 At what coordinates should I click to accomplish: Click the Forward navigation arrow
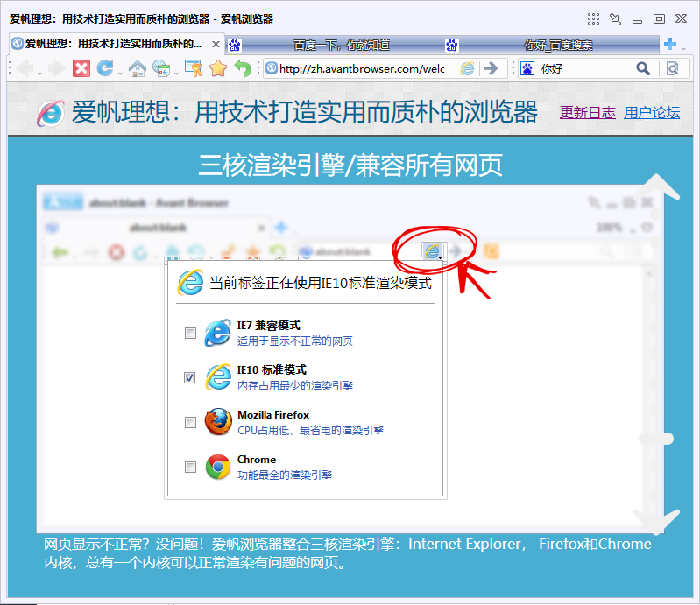coord(56,68)
